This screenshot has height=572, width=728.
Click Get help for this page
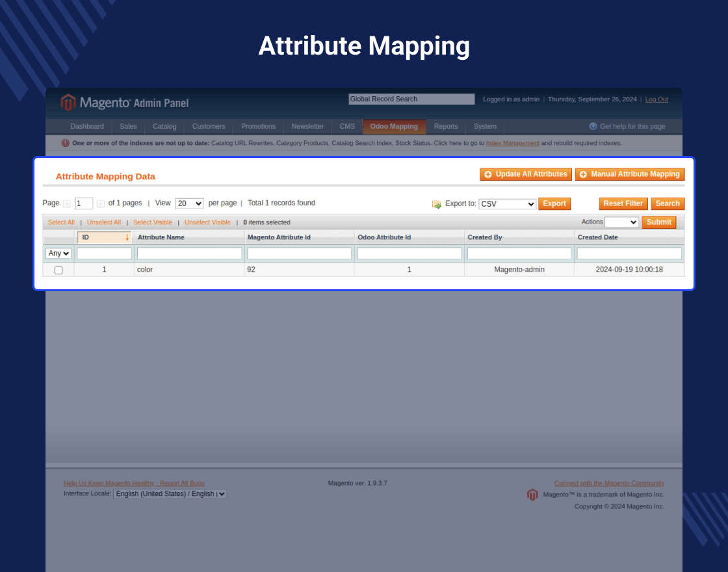tap(632, 126)
